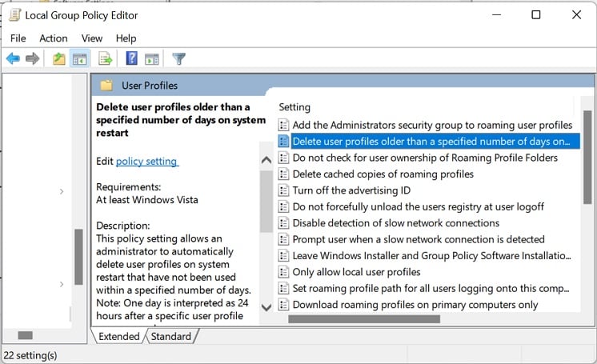The image size is (597, 364).
Task: Click description pane scroll down arrow
Action: (x=266, y=307)
